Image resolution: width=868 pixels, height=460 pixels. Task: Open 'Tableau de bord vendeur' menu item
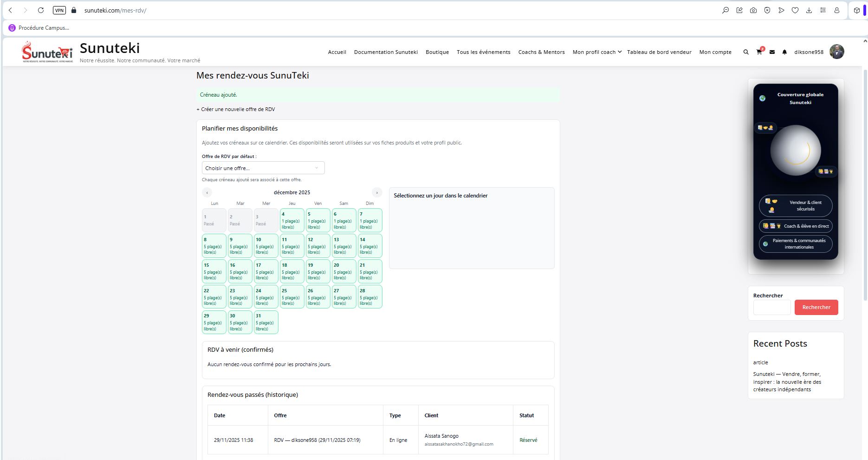pos(659,52)
